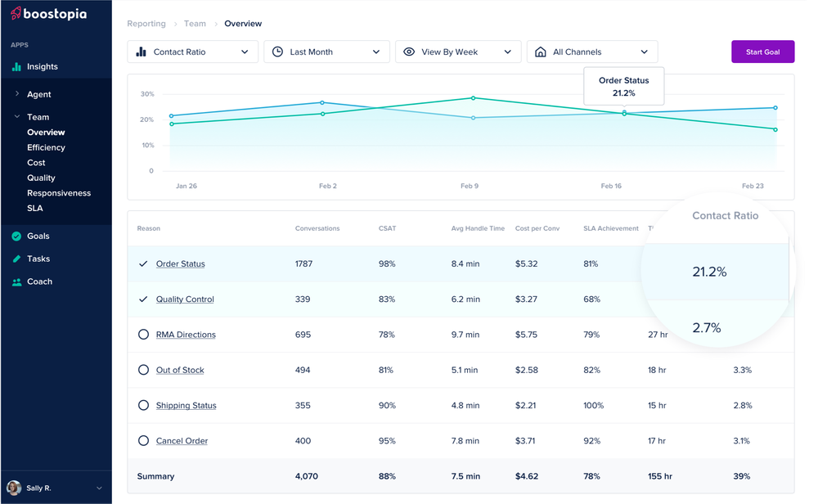The height and width of the screenshot is (504, 818).
Task: Click the Overview breadcrumb label
Action: point(243,24)
